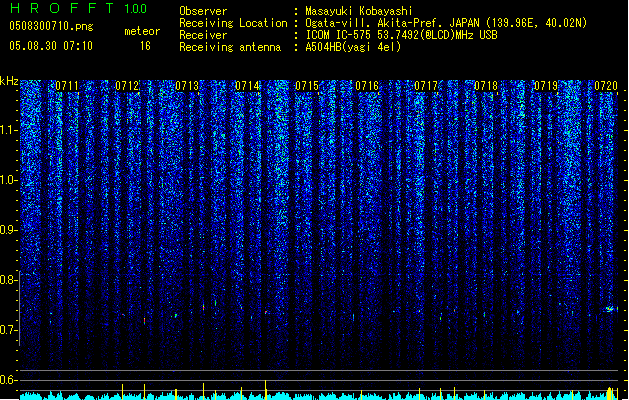Click the 0717 time marker
The width and height of the screenshot is (629, 400).
pos(426,86)
